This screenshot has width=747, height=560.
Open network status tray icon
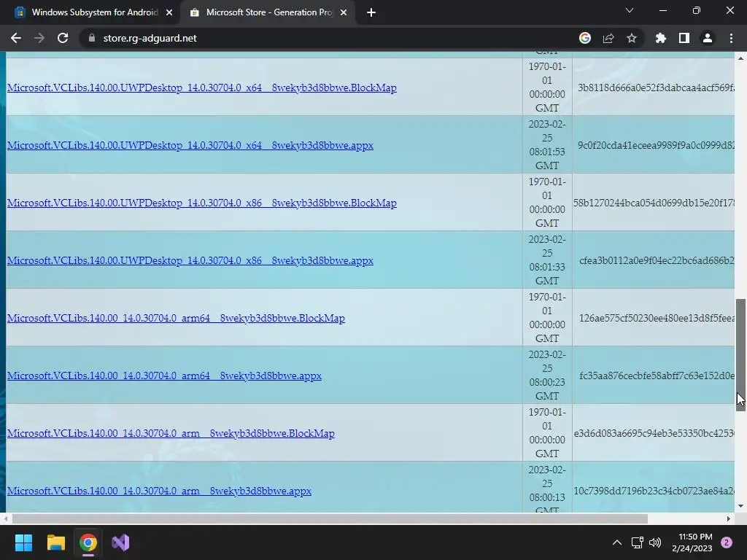[x=637, y=542]
